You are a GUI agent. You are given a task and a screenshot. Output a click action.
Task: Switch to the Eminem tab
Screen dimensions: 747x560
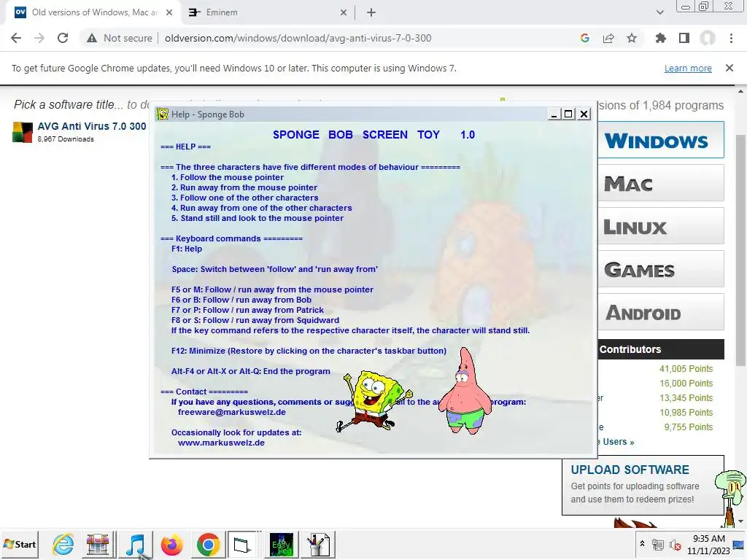[x=268, y=12]
